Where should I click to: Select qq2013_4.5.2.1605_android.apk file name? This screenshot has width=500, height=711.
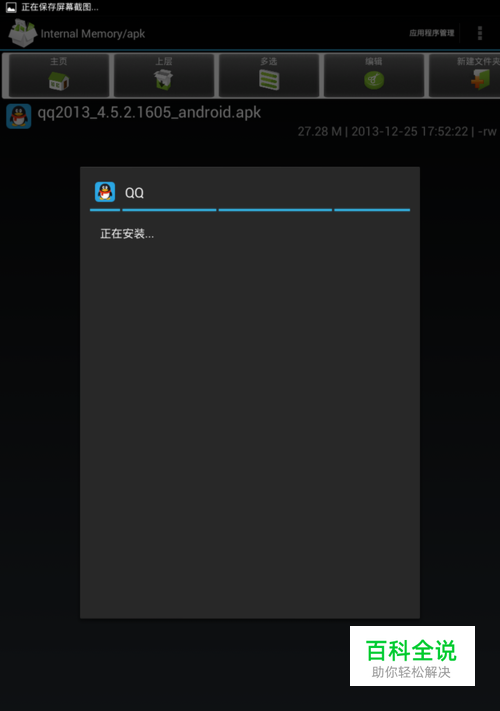149,112
